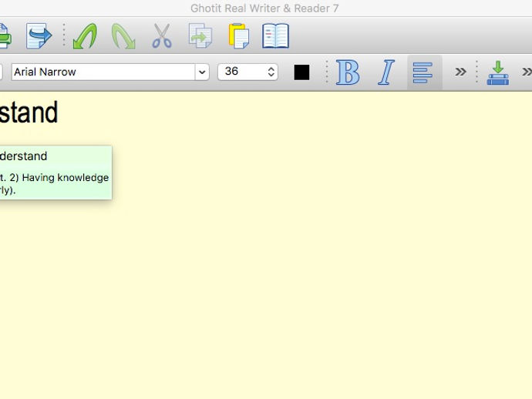Expand overflow chevron at right edge
Image resolution: width=532 pixels, height=399 pixels.
527,72
